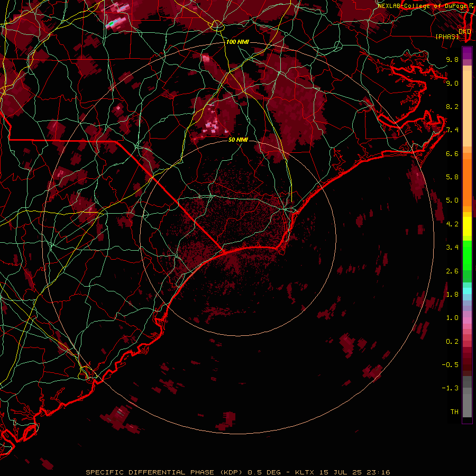Click the 100 NMI range ring label

point(237,42)
